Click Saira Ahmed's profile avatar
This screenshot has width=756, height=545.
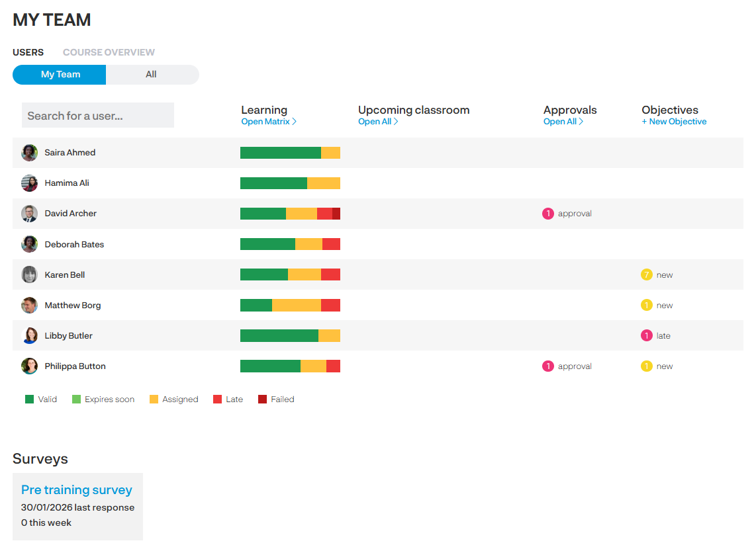pyautogui.click(x=29, y=153)
